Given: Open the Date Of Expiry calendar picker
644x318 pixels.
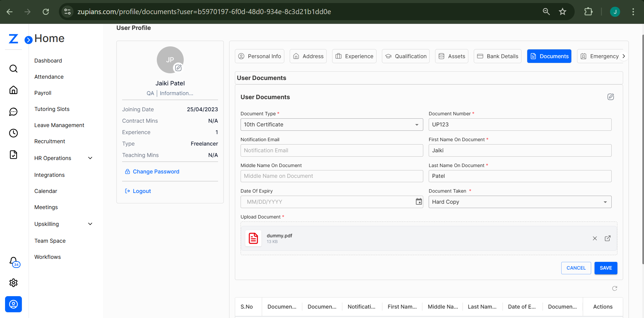Looking at the screenshot, I should point(419,201).
